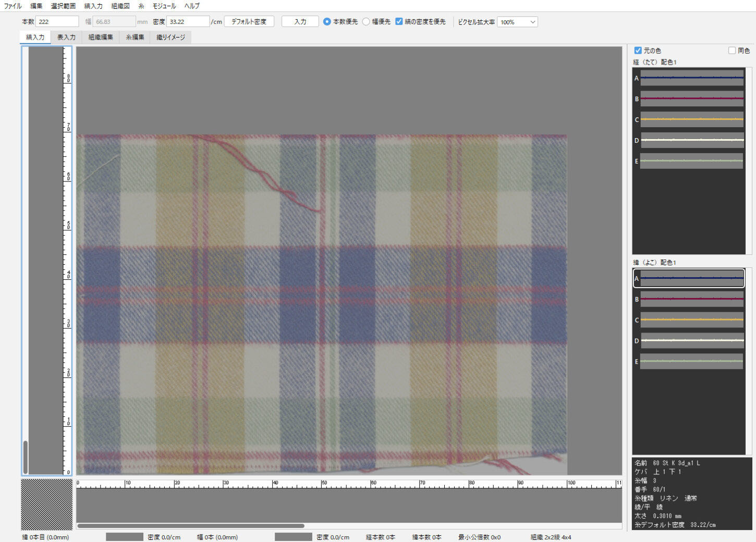
Task: Click the horizontal scrollbar below the ruler
Action: click(191, 526)
